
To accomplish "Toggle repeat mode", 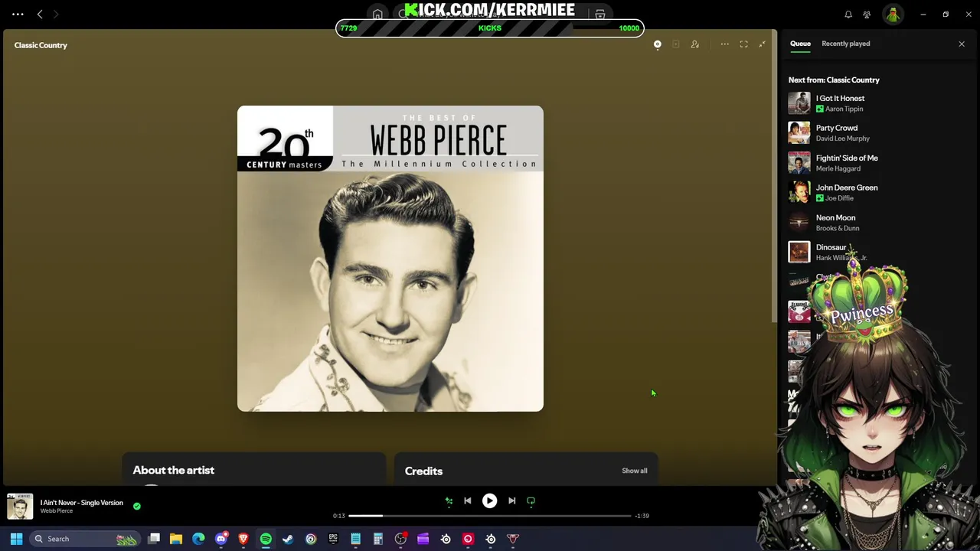I will coord(531,500).
